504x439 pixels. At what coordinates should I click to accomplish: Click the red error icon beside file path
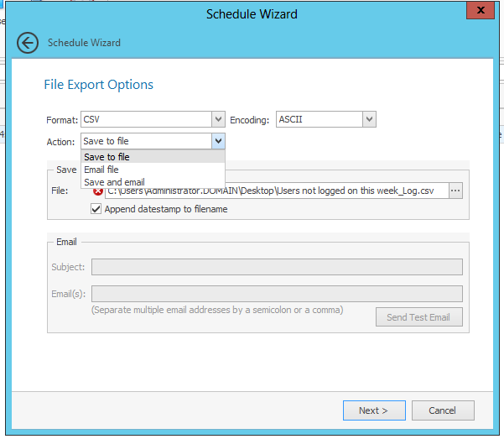click(x=97, y=191)
